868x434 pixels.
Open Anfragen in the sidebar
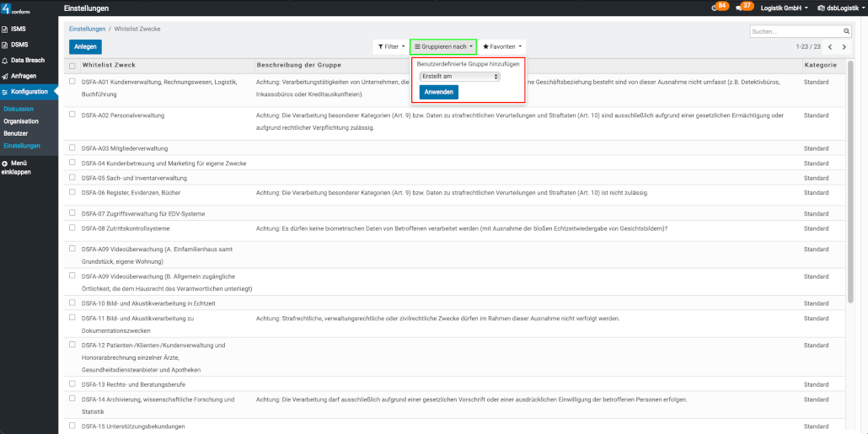(x=23, y=76)
